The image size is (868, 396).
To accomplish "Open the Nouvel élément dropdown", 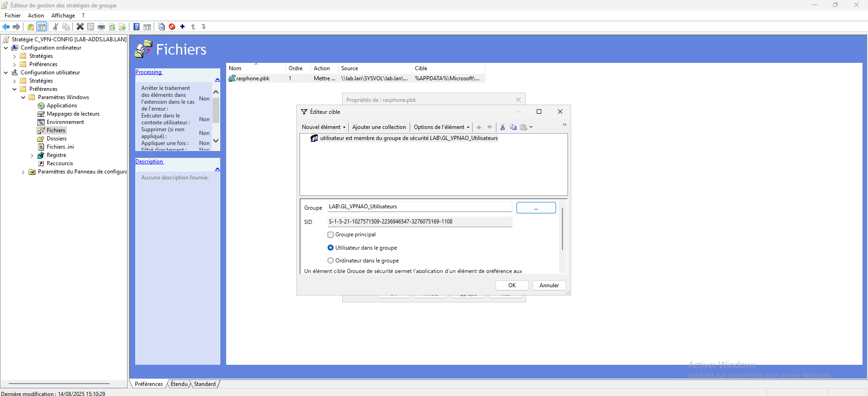I will click(323, 127).
